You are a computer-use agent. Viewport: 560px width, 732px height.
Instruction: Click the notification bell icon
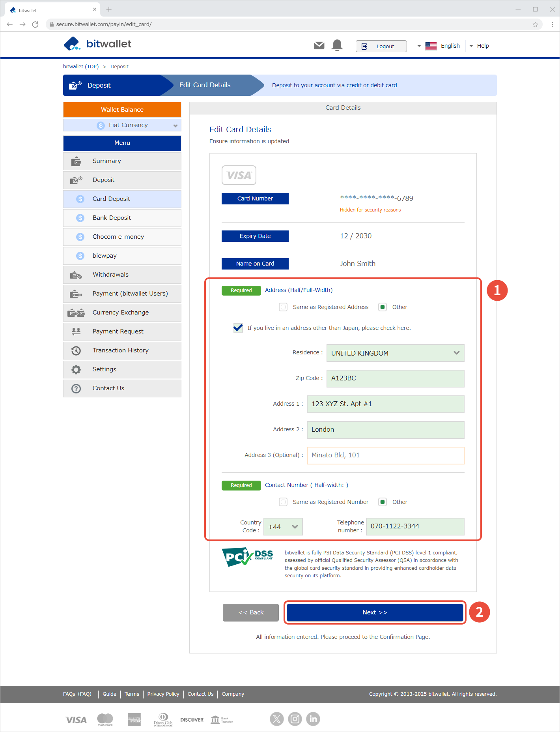click(x=337, y=46)
